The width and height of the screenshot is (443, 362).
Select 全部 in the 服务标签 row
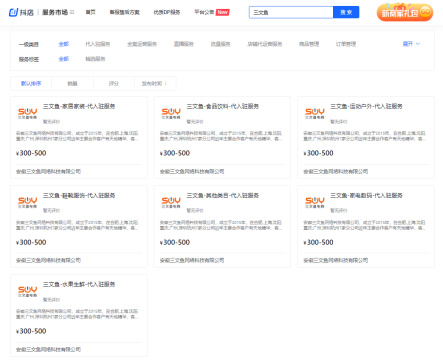64,59
